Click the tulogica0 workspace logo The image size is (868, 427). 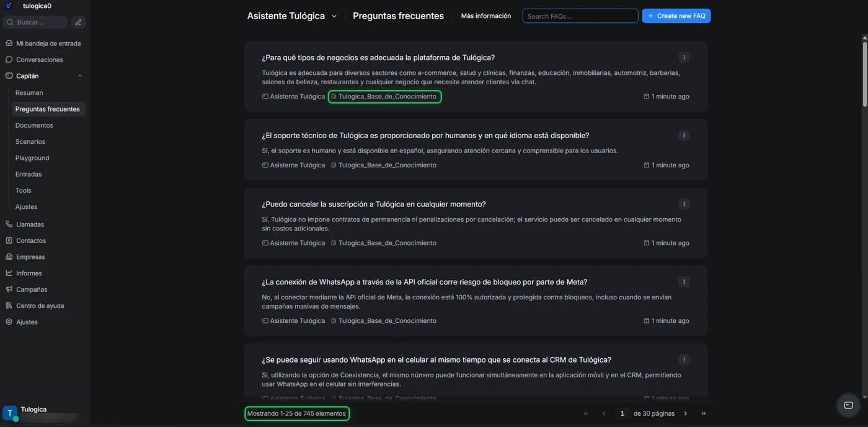(9, 6)
